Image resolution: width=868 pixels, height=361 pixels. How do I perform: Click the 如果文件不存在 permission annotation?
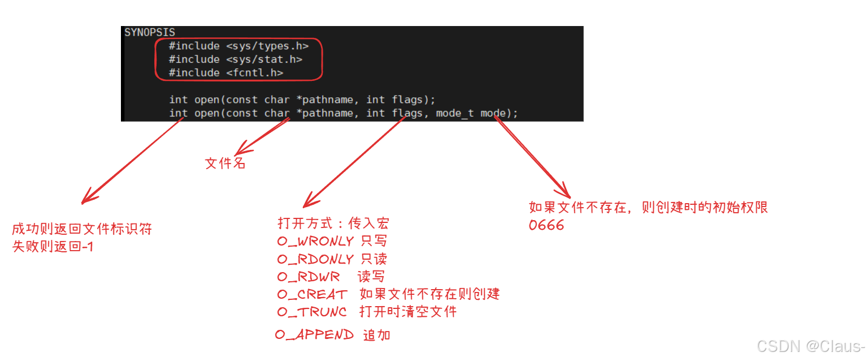coord(649,207)
